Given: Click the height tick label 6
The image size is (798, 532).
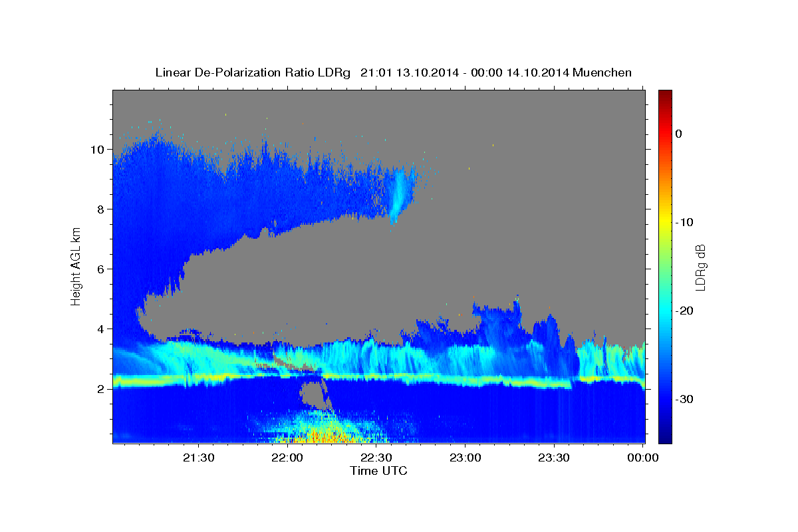Looking at the screenshot, I should click(x=102, y=269).
